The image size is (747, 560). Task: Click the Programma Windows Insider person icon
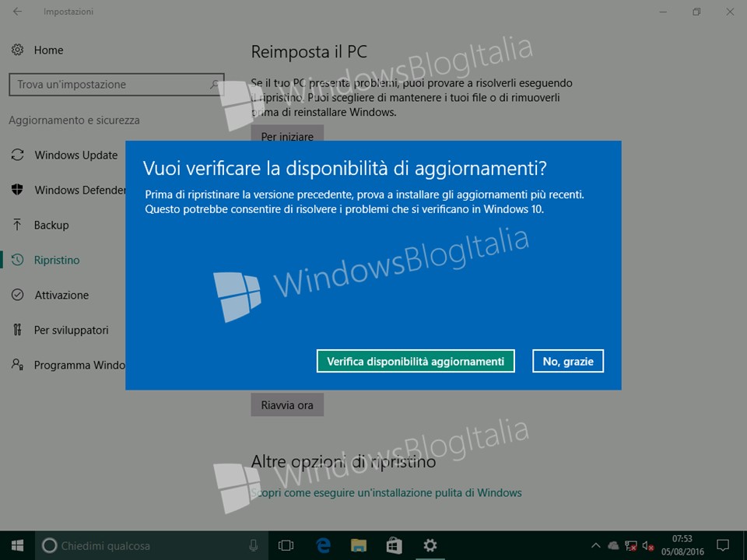click(18, 365)
